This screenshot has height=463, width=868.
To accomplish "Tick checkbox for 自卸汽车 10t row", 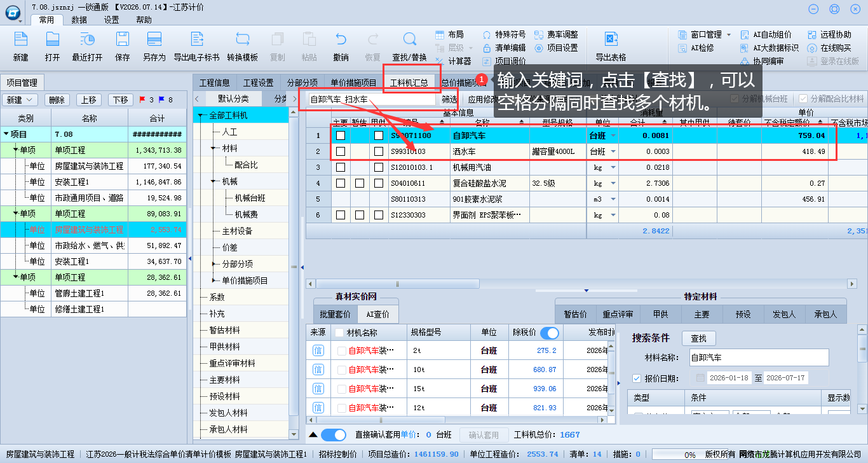I will click(x=342, y=370).
